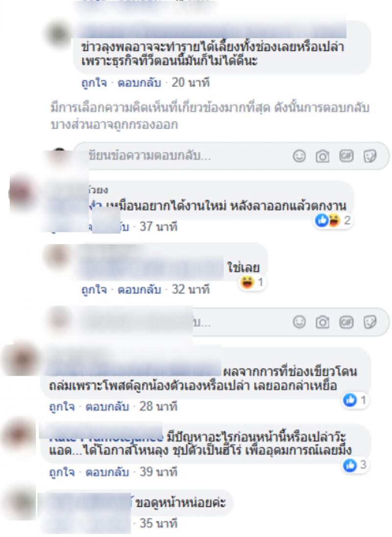Attach photo via upper reply box camera icon
This screenshot has width=392, height=537.
click(322, 156)
